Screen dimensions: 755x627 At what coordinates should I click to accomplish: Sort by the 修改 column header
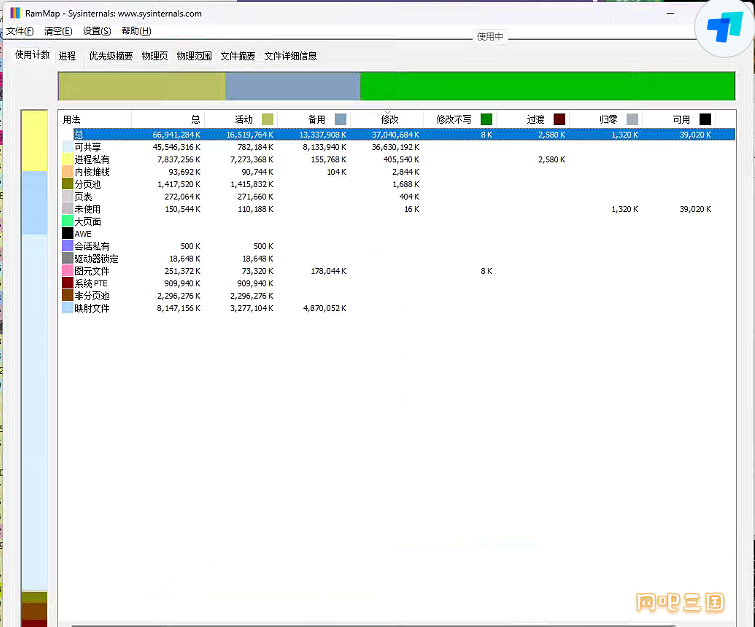(389, 119)
